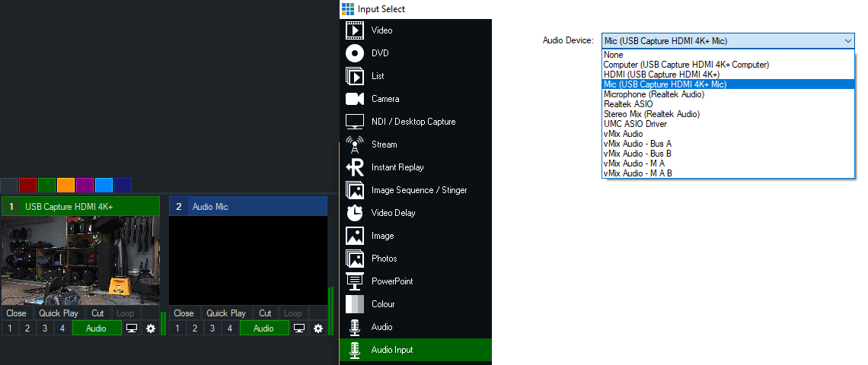Select the Instant Replay icon
The image size is (868, 365).
[x=354, y=167]
